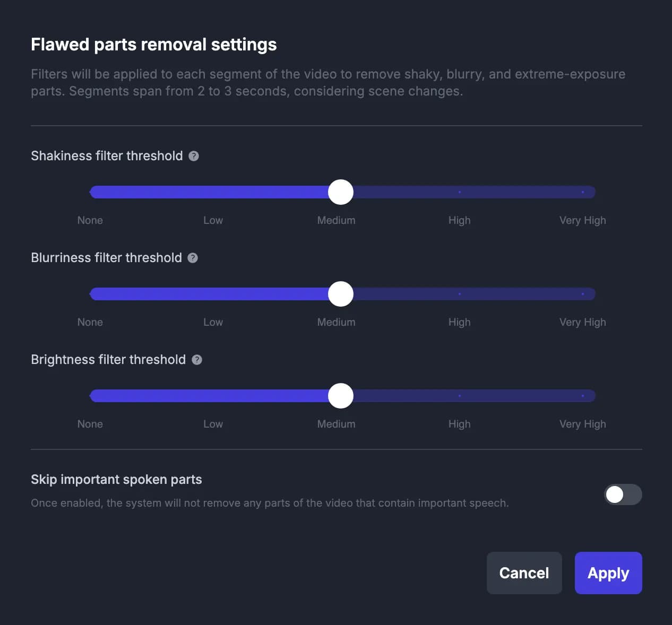672x625 pixels.
Task: Click help icon beside Blurriness filter threshold
Action: click(193, 258)
